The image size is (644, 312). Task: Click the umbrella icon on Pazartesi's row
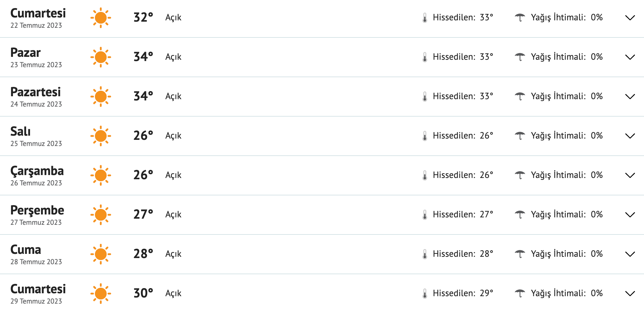pos(520,96)
